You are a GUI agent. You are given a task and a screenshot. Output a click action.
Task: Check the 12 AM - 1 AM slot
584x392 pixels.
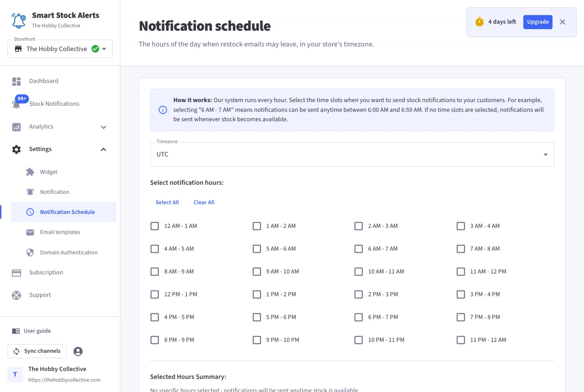point(155,226)
